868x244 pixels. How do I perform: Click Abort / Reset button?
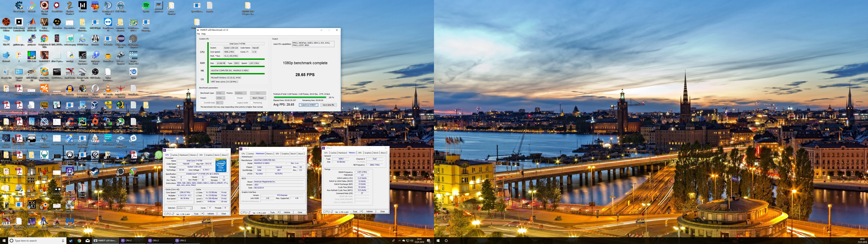point(258,98)
